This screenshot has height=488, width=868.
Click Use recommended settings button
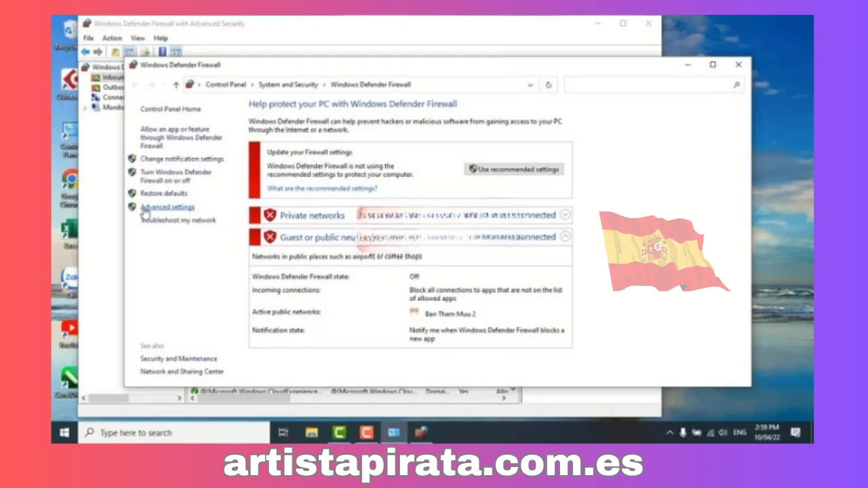click(x=515, y=169)
